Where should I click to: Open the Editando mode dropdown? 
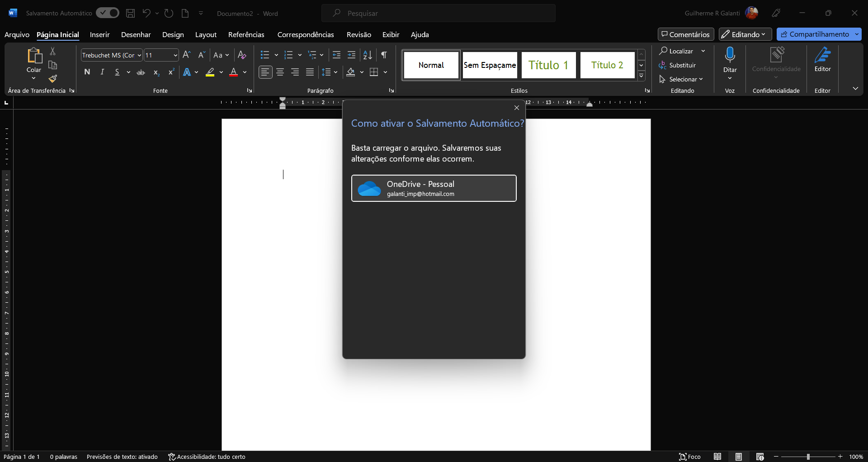point(745,34)
